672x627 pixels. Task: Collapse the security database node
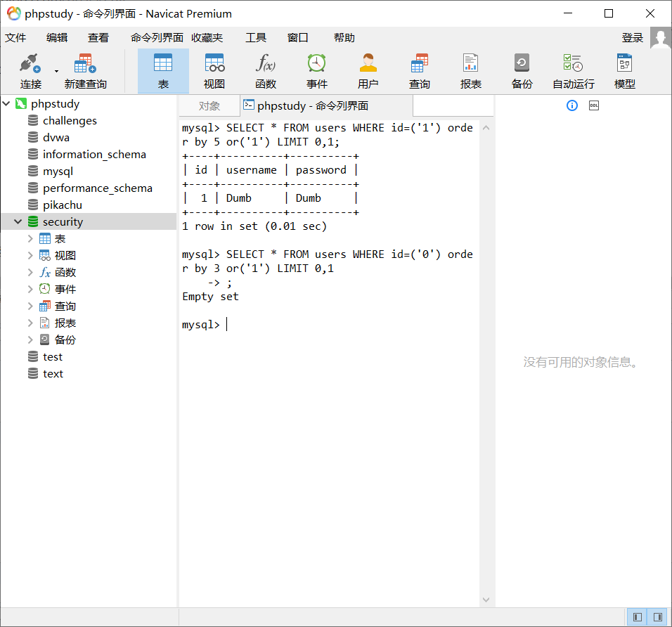(x=18, y=221)
